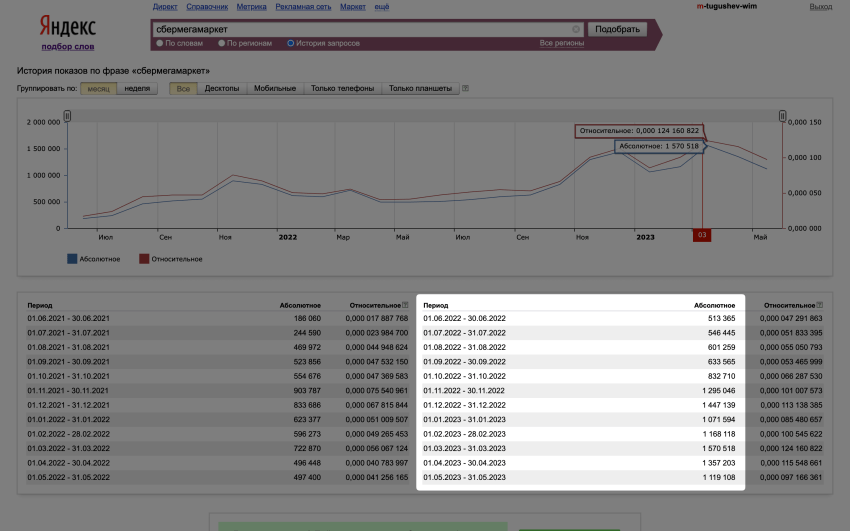Open help icon next to device filter tabs
Screen dimensions: 850x531
pyautogui.click(x=465, y=88)
